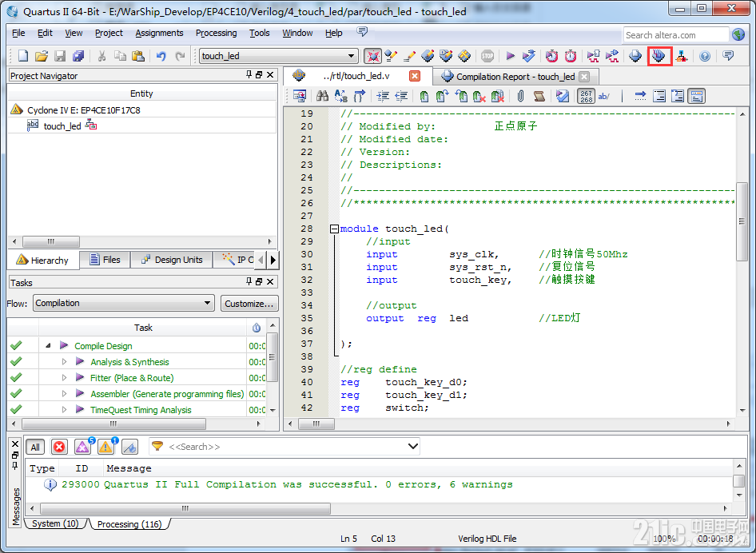Click the code editor vertical scrollbar
The image size is (756, 553).
(x=742, y=222)
